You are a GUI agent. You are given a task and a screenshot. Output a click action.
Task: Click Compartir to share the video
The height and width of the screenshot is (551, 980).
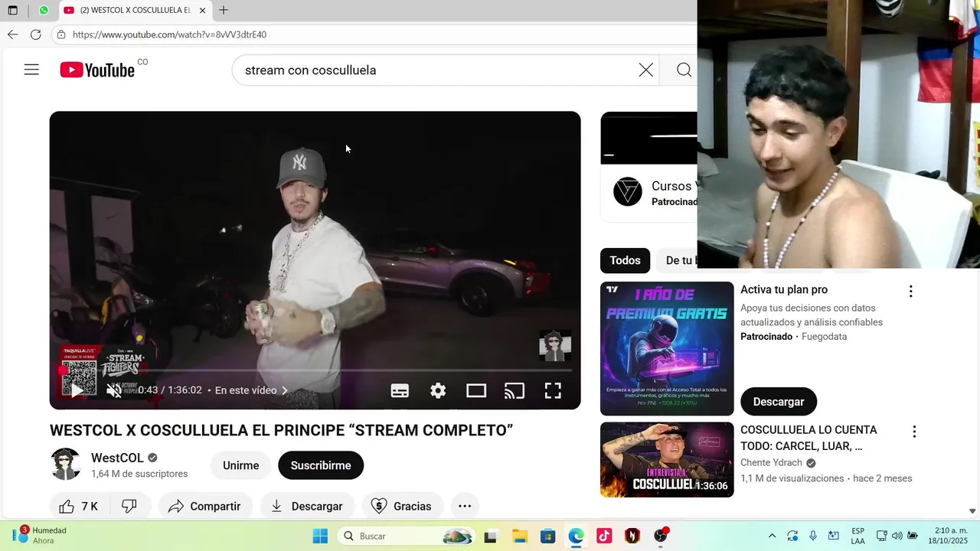tap(204, 506)
